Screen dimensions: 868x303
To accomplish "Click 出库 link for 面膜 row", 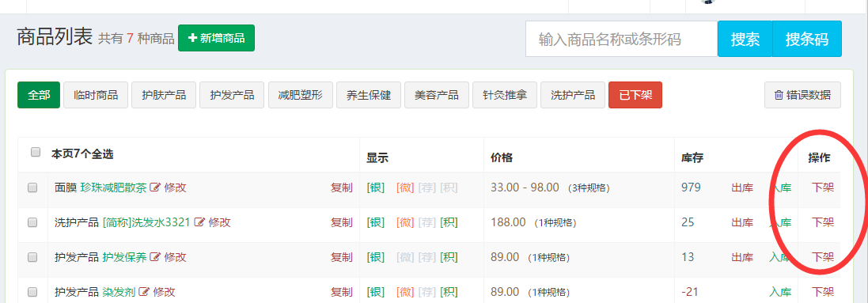I will pos(742,187).
